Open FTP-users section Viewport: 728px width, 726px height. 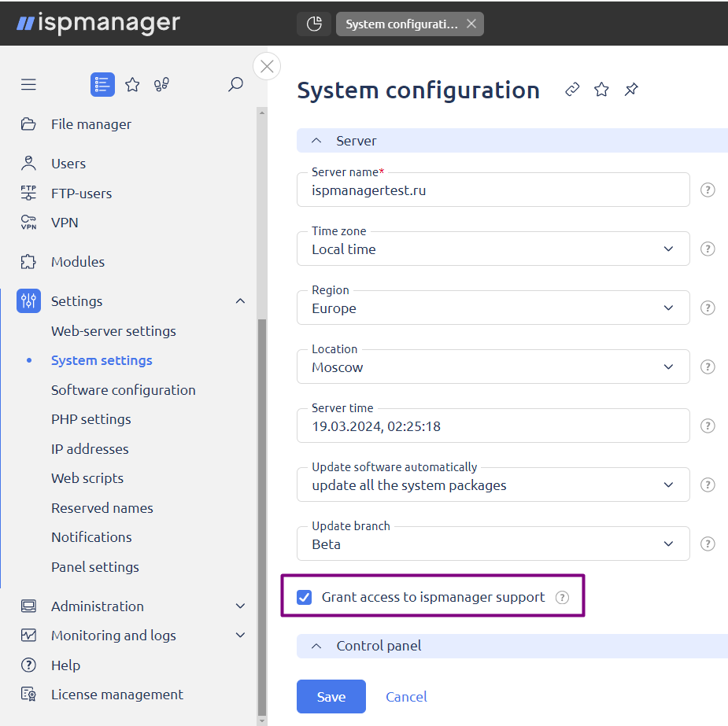point(81,193)
